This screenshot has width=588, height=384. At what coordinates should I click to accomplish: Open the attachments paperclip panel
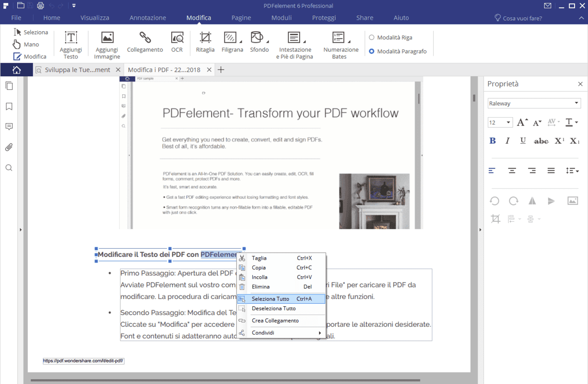(9, 147)
